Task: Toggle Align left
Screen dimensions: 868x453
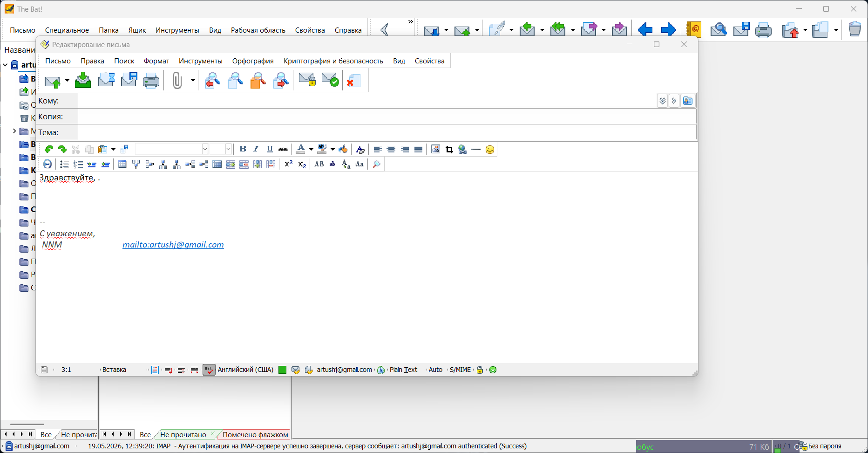Action: coord(378,149)
